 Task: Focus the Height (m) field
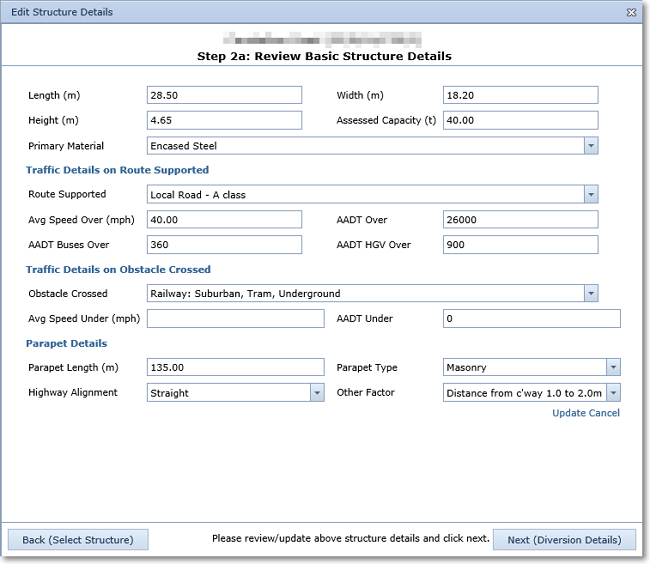[x=224, y=120]
